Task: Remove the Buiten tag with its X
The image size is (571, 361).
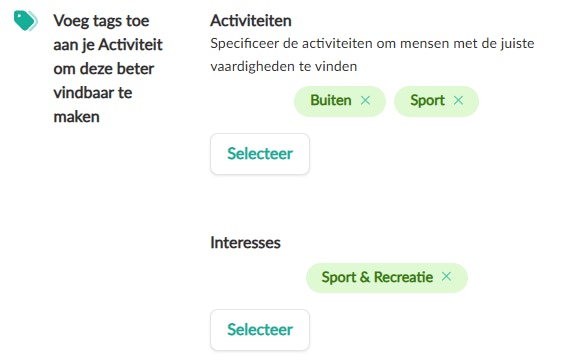Action: coord(365,100)
